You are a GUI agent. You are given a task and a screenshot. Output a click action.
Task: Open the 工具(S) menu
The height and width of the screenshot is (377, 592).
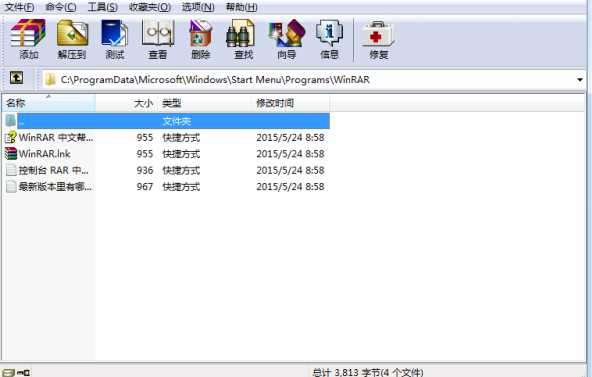(102, 7)
